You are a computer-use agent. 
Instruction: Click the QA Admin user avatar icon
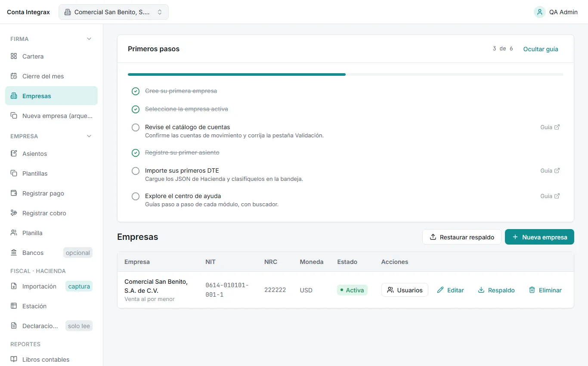tap(540, 12)
